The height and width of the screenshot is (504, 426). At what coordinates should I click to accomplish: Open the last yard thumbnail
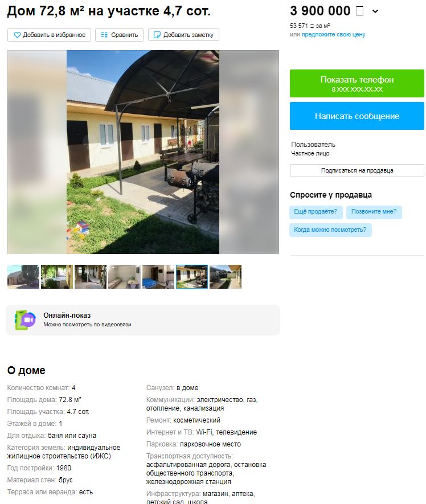point(226,277)
